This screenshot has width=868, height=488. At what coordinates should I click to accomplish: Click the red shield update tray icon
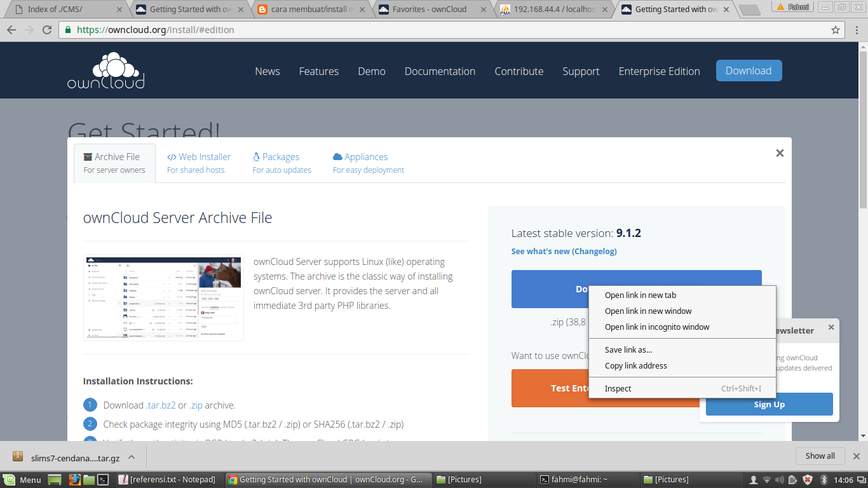pyautogui.click(x=808, y=480)
